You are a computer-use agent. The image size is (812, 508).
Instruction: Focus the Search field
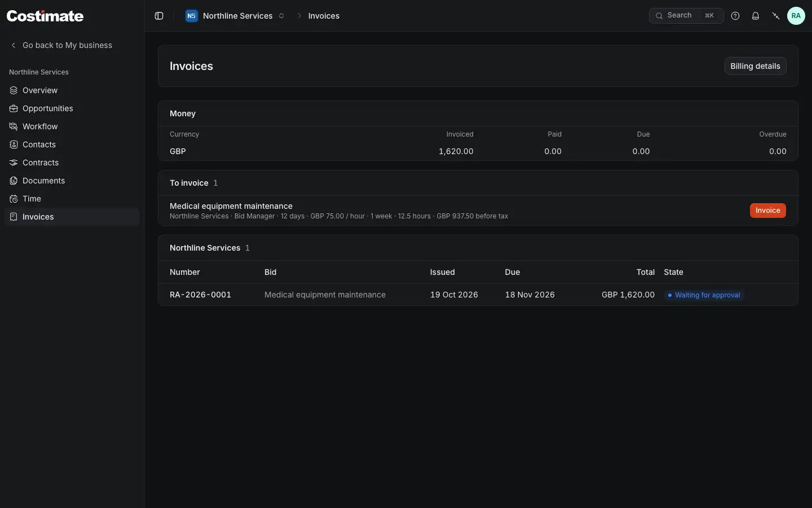click(x=686, y=16)
